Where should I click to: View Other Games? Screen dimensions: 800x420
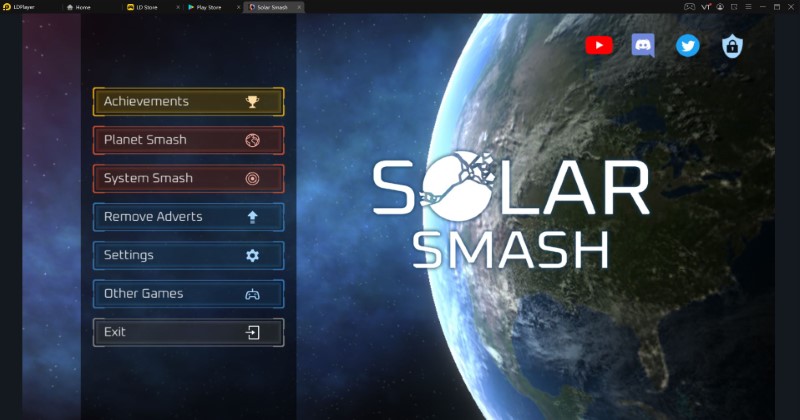coord(188,293)
